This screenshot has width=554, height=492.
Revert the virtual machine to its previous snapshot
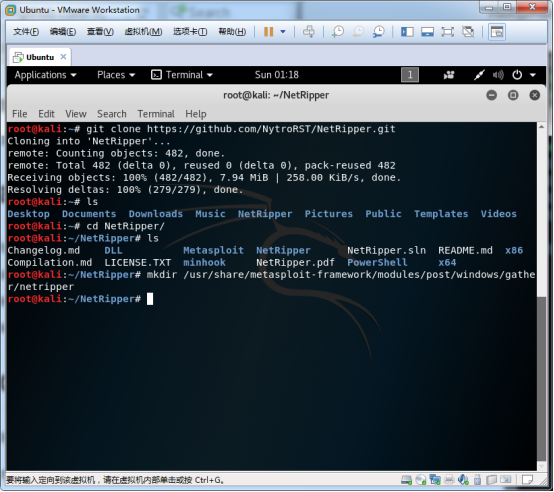tap(358, 32)
